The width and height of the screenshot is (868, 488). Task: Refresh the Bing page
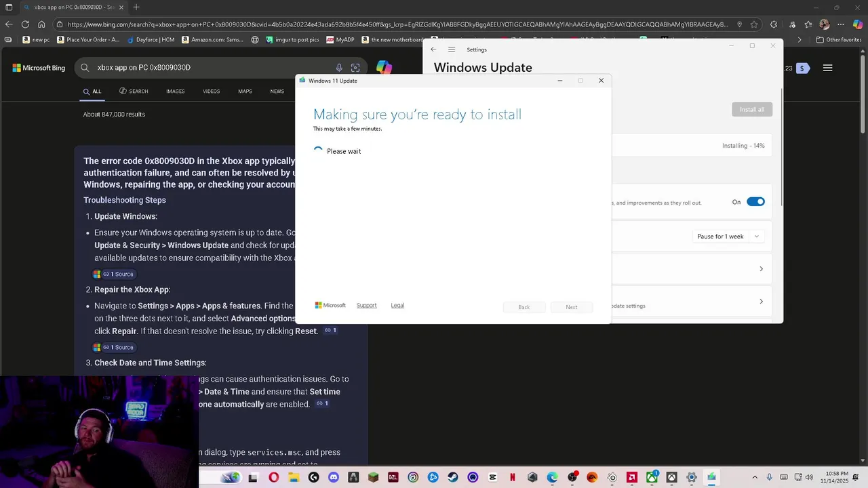point(25,24)
